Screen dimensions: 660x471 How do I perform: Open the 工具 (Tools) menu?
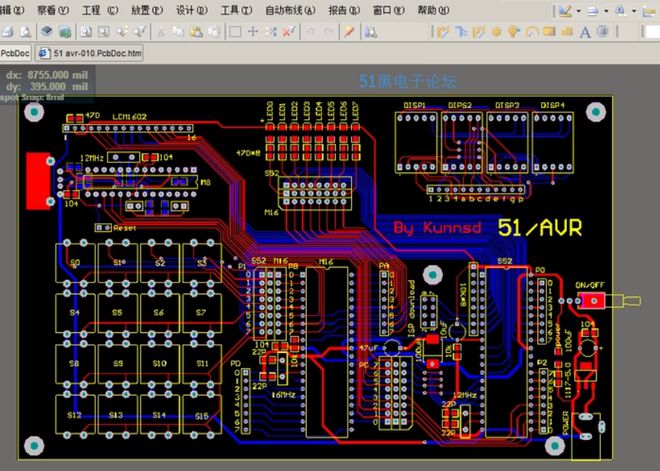click(236, 10)
